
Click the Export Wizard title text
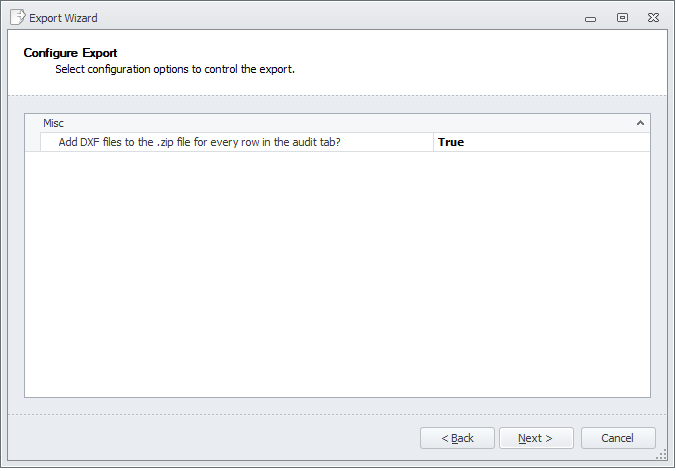coord(63,18)
